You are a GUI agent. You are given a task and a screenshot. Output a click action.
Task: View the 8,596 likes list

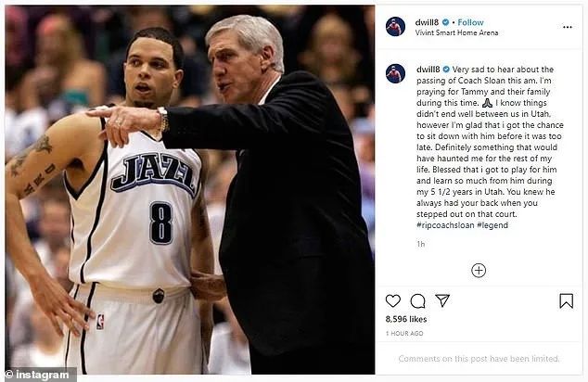[406, 319]
